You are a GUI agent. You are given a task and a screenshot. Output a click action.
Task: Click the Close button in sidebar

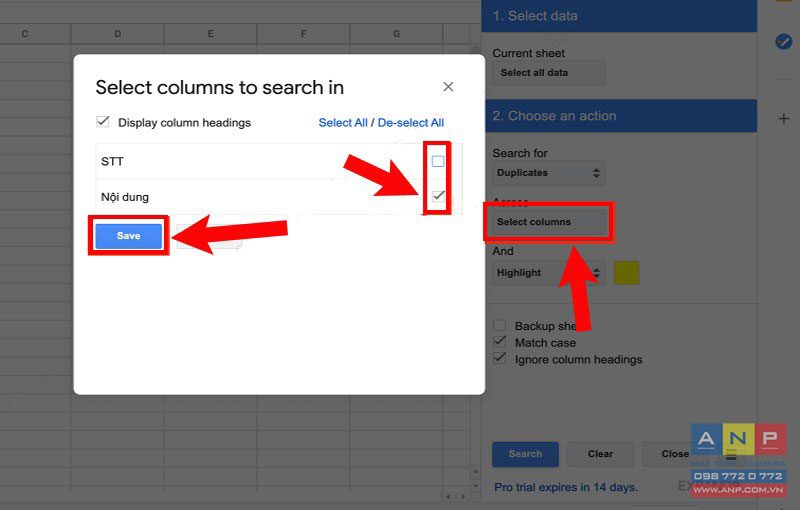click(x=674, y=454)
